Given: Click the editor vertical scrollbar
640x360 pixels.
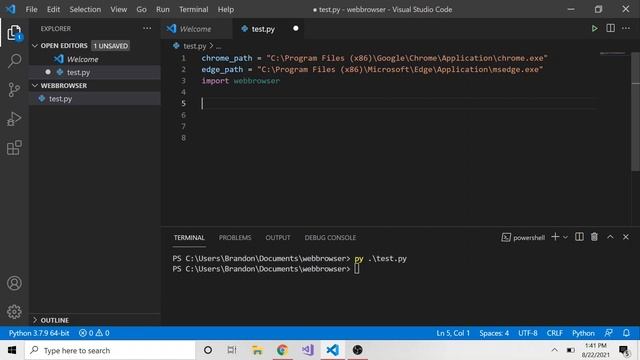Looking at the screenshot, I should coord(635,111).
